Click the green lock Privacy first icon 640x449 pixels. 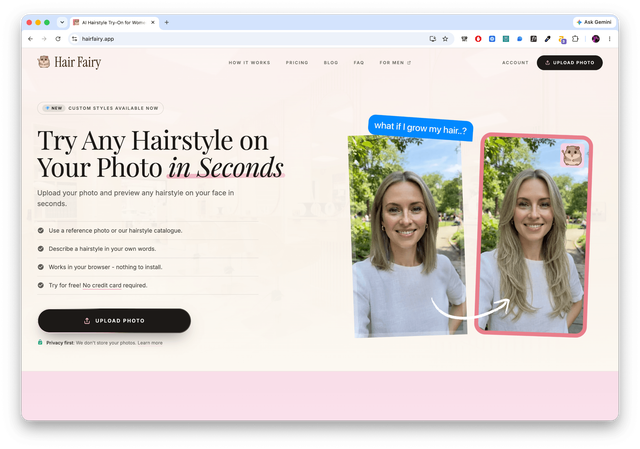pyautogui.click(x=40, y=342)
